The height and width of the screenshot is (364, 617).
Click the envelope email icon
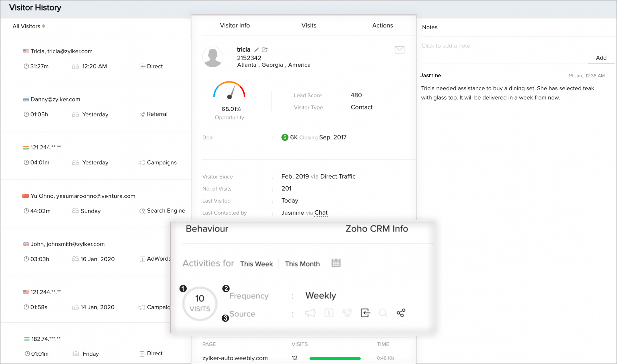tap(400, 50)
